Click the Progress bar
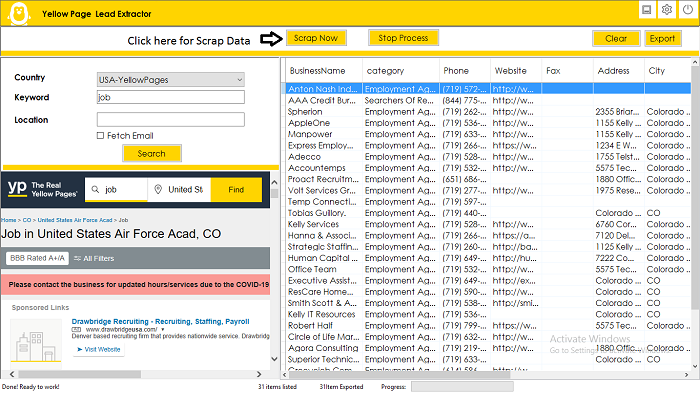This screenshot has height=393, width=700. pyautogui.click(x=462, y=386)
